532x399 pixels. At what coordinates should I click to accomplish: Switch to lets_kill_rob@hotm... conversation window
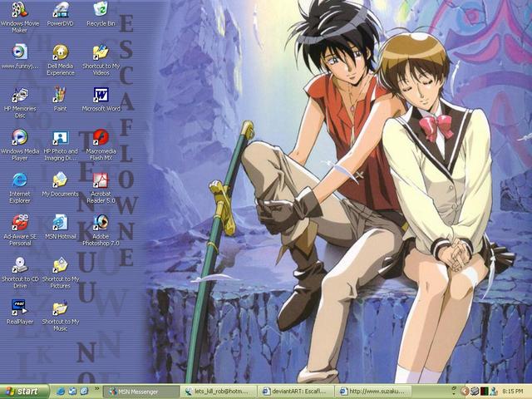[x=219, y=392]
